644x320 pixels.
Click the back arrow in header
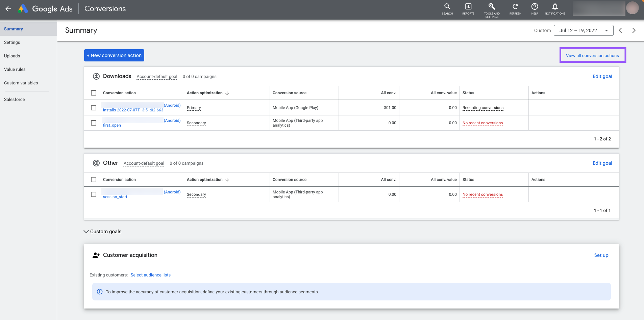tap(8, 9)
